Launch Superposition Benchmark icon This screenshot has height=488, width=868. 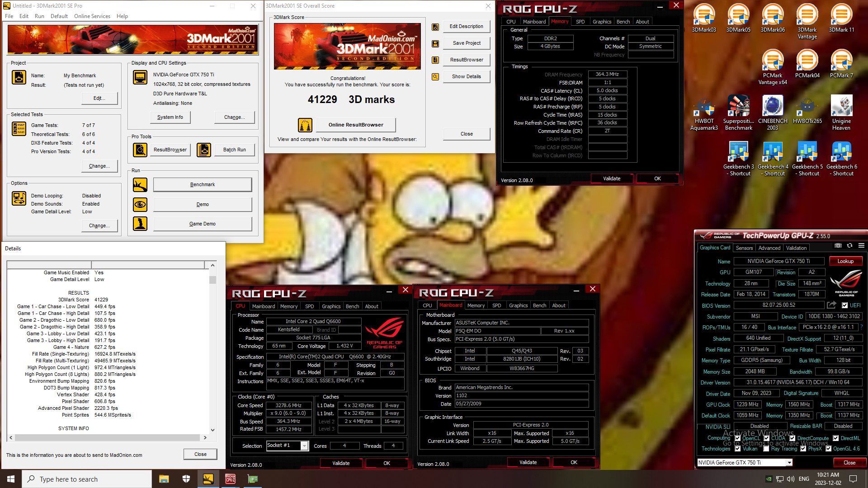[x=738, y=113]
